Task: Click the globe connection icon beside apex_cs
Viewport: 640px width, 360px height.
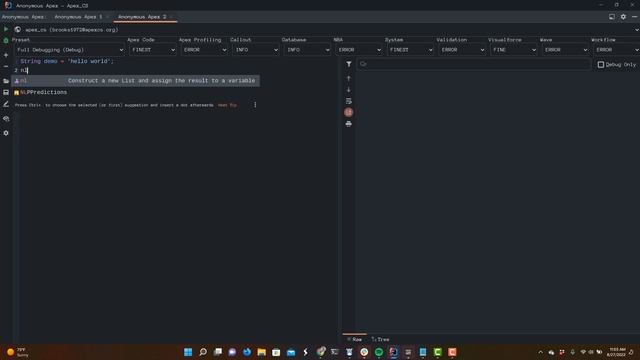Action: tap(18, 29)
